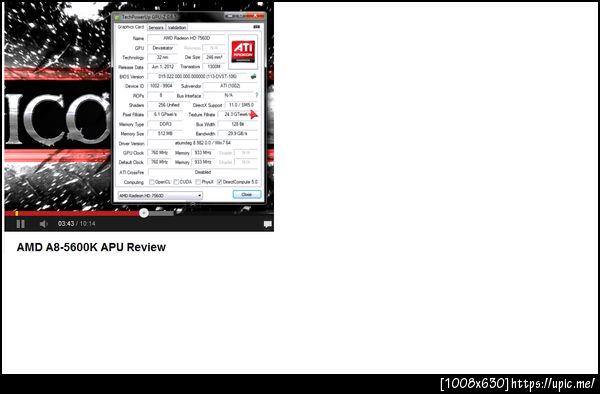Click the Bus Interface question mark icon
600x394 pixels.
[257, 95]
